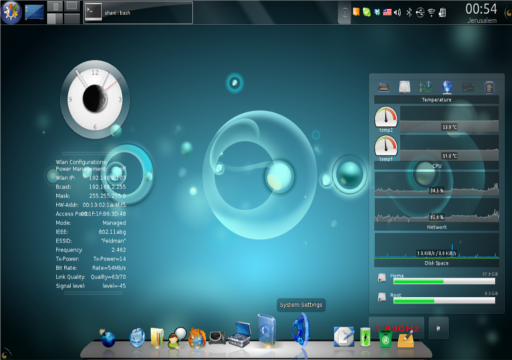Viewport: 512px width, 360px height.
Task: Click the temp1 gauge dial
Action: click(386, 146)
